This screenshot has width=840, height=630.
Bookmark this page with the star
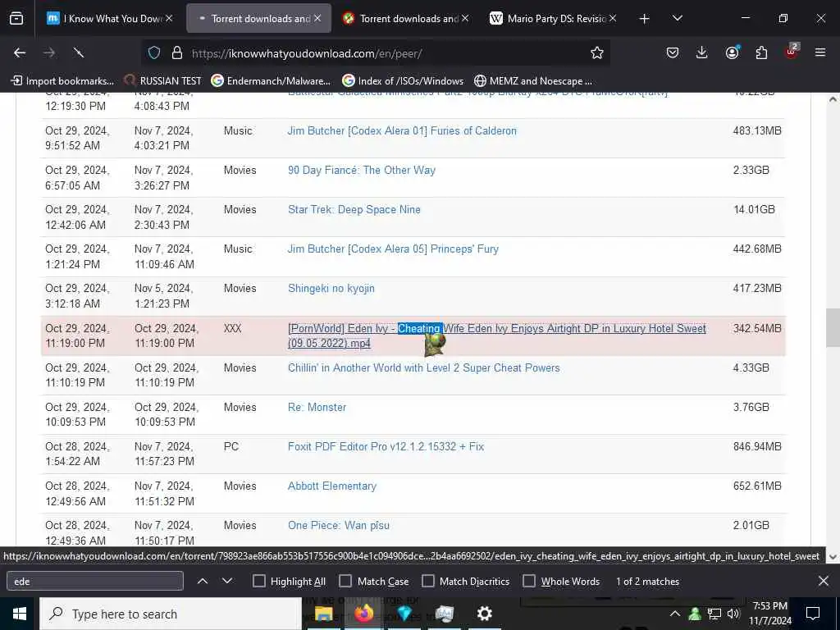pyautogui.click(x=597, y=52)
